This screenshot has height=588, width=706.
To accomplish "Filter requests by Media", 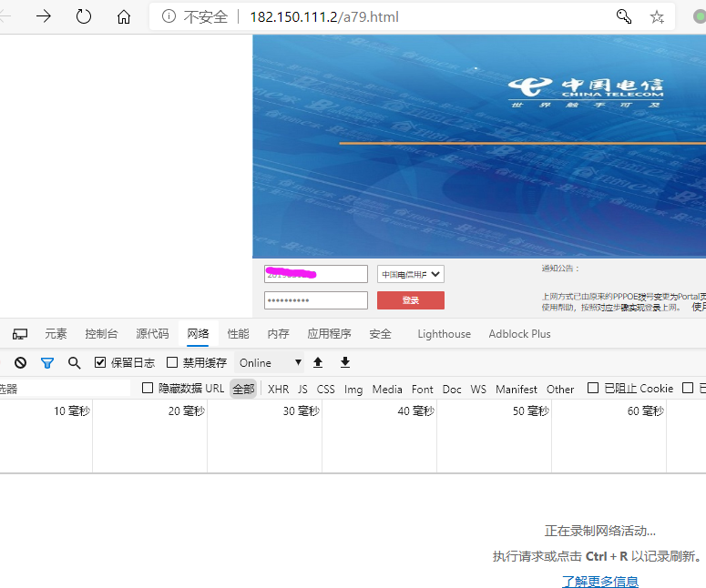I will [387, 390].
